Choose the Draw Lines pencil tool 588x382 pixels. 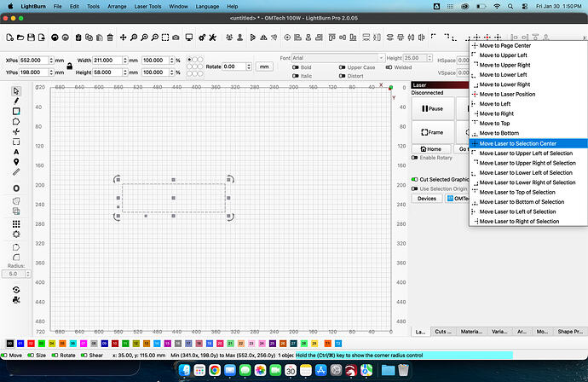point(15,101)
